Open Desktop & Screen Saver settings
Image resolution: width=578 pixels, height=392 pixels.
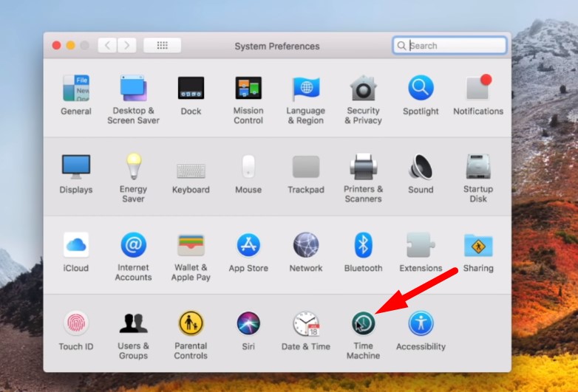point(133,89)
